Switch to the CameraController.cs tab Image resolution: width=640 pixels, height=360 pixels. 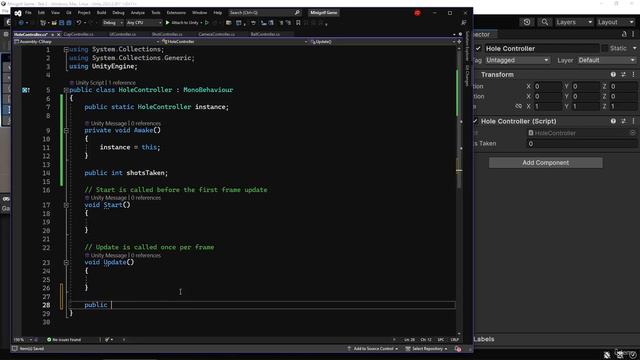217,35
